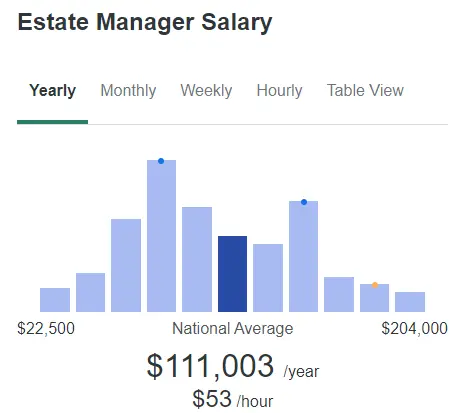Click the bar just left of the dark bar
The width and height of the screenshot is (461, 413).
(x=197, y=259)
